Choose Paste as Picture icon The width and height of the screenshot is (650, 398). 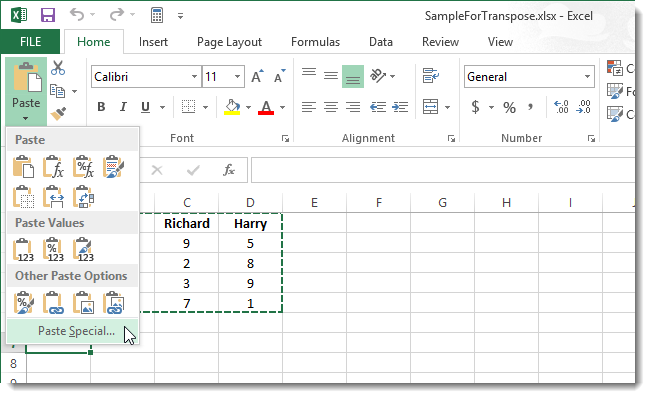pos(83,303)
